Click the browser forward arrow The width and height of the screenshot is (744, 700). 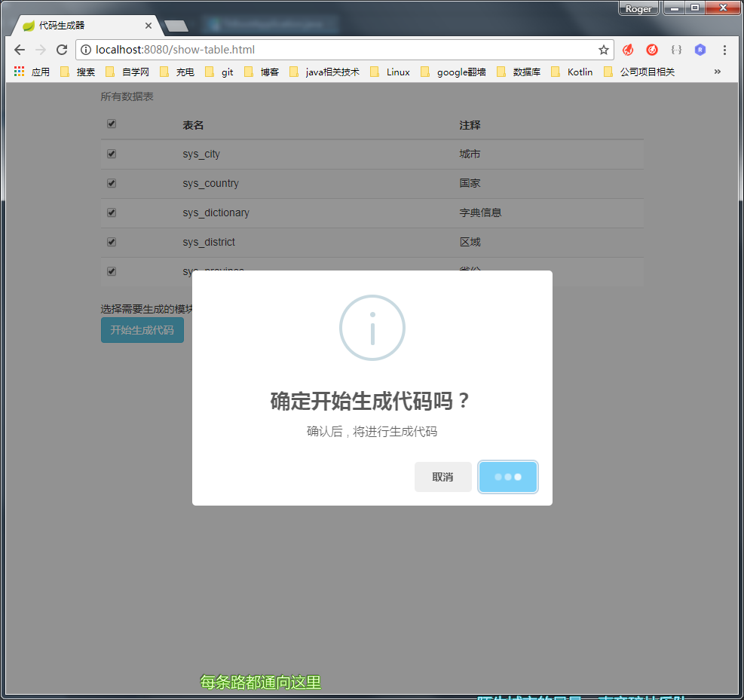click(x=41, y=50)
